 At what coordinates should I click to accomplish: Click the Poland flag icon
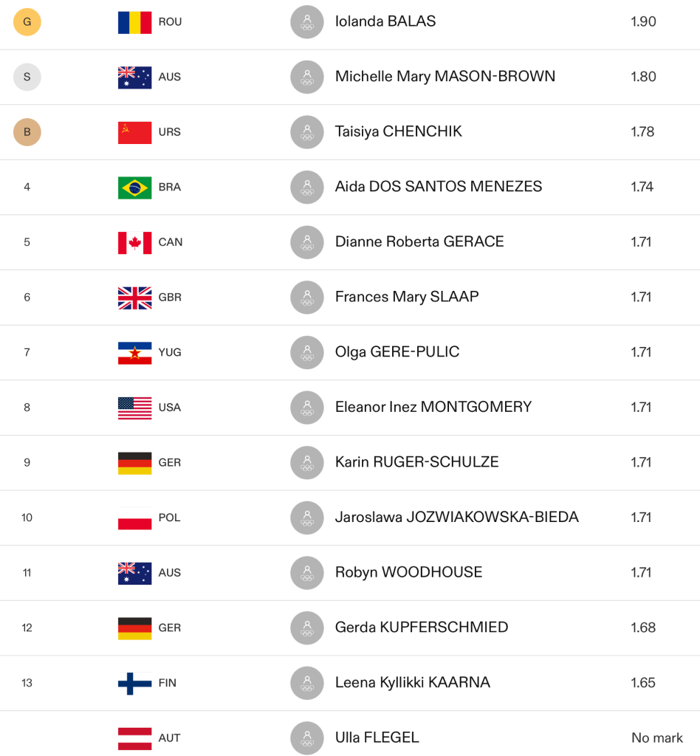[135, 518]
